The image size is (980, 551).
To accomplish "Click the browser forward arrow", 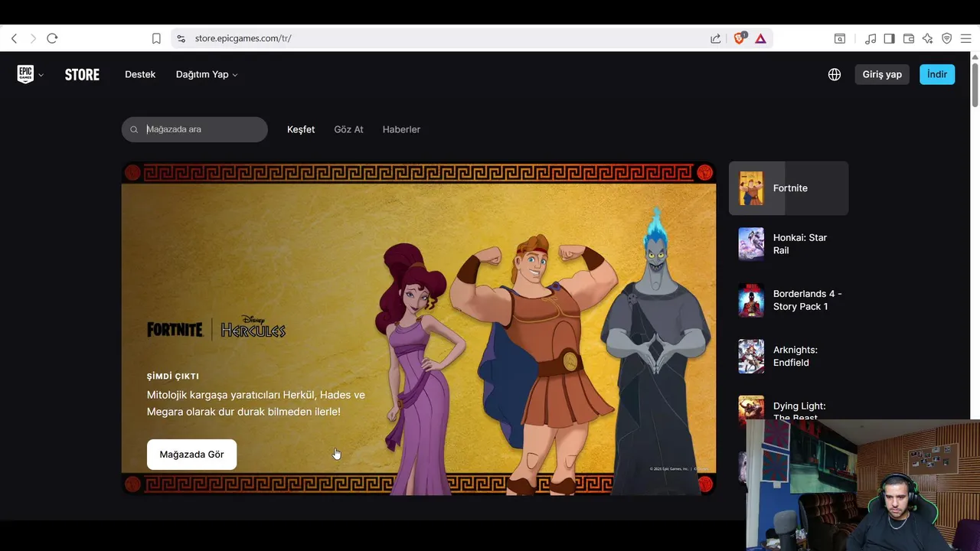I will pyautogui.click(x=33, y=38).
